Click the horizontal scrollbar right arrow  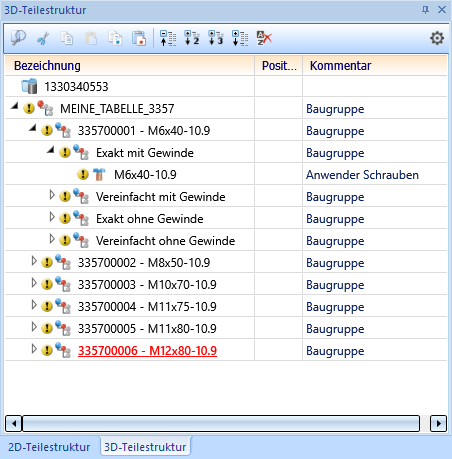(x=438, y=423)
